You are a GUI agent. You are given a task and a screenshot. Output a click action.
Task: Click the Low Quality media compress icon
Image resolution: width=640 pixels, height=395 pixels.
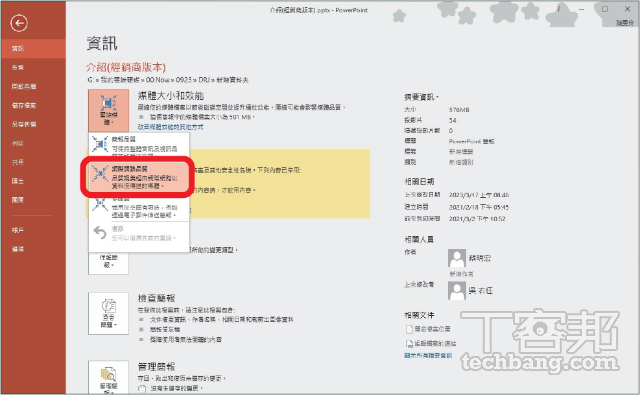(100, 204)
